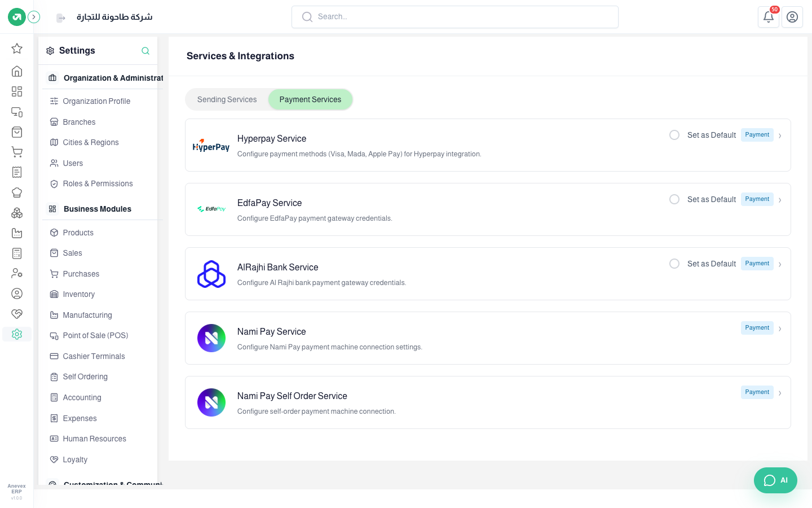Select the Payment Services tab
The image size is (812, 508).
[x=310, y=99]
